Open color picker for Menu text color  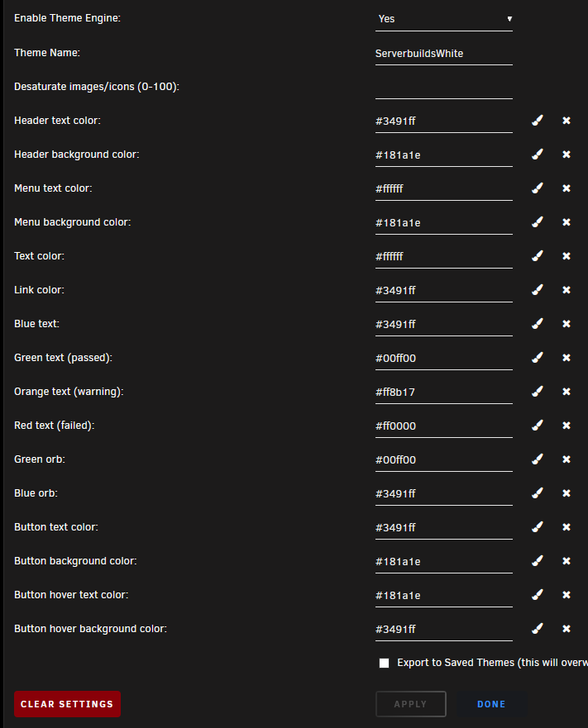tap(538, 188)
